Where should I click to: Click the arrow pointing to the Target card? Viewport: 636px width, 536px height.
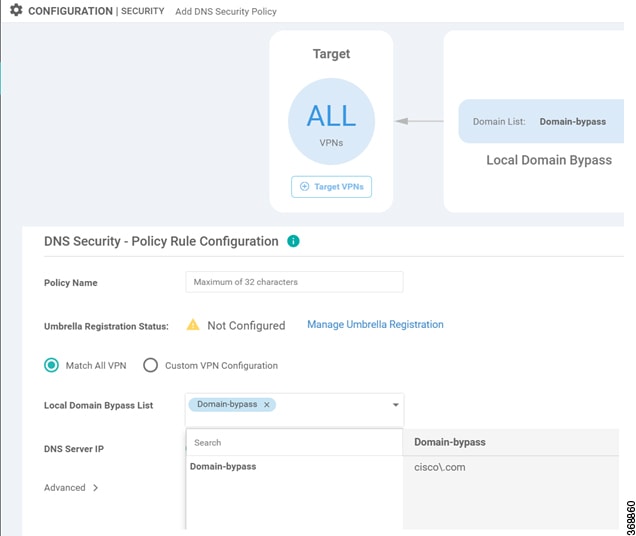tap(419, 121)
